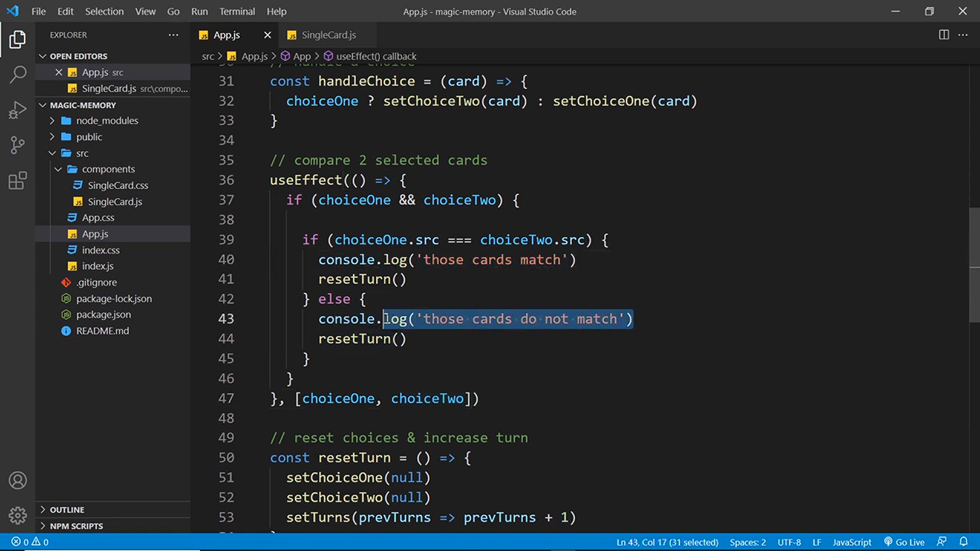Click the Go Live status button
The height and width of the screenshot is (551, 980).
tap(904, 542)
